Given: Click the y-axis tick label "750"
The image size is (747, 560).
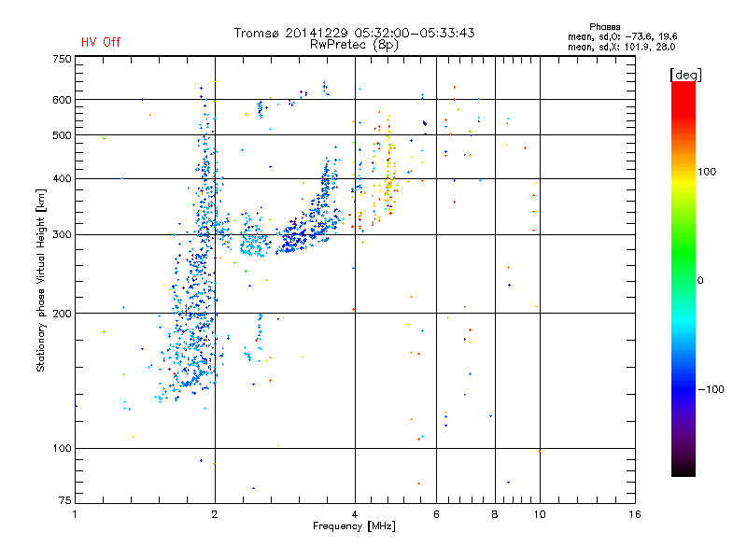Looking at the screenshot, I should tap(62, 59).
